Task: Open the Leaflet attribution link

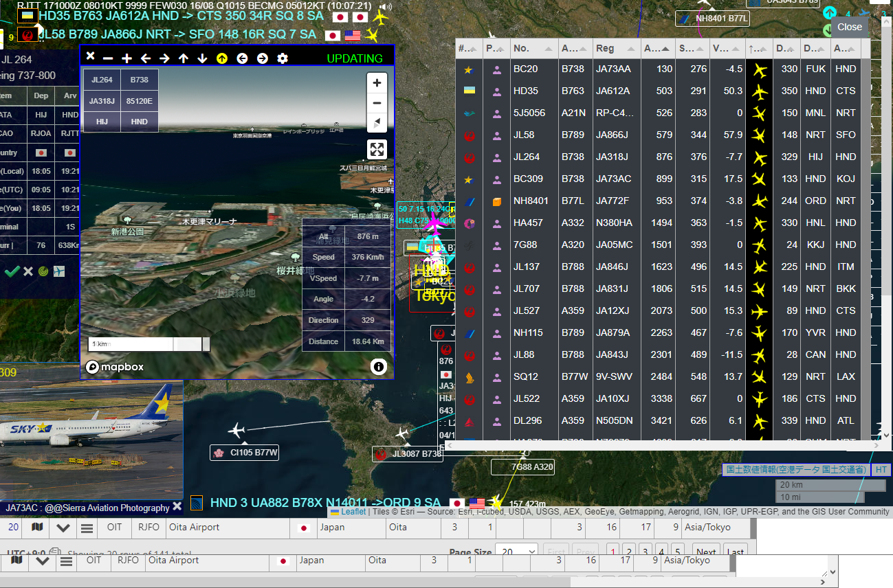Action: pyautogui.click(x=353, y=511)
